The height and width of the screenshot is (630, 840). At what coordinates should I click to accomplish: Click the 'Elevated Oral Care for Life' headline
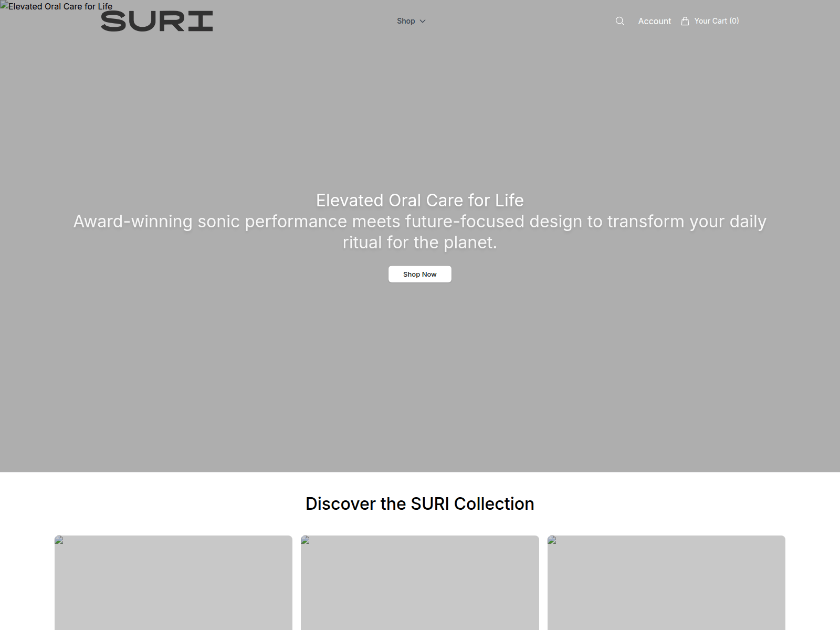[420, 201]
